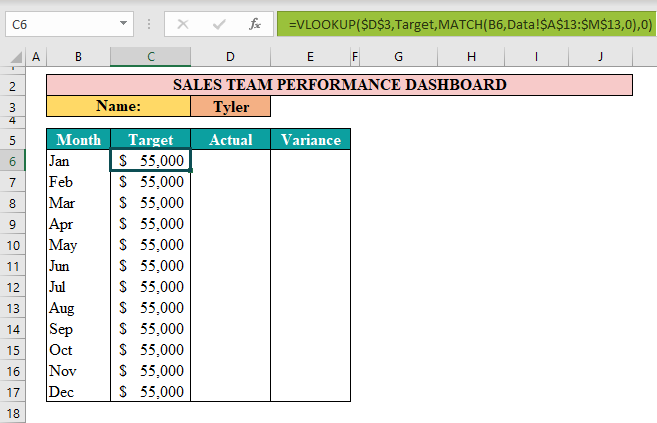Select the Aug month cell
Viewport: 657px width, 423px height.
pos(78,308)
